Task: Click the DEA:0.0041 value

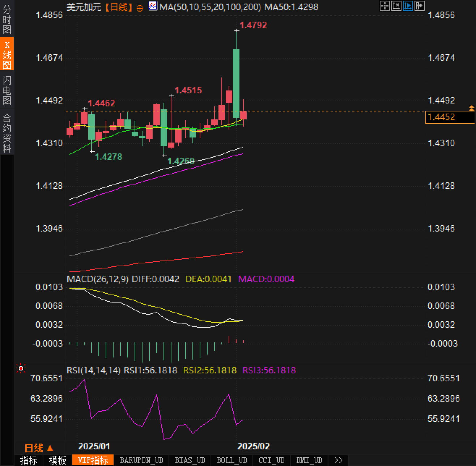Action: click(208, 279)
